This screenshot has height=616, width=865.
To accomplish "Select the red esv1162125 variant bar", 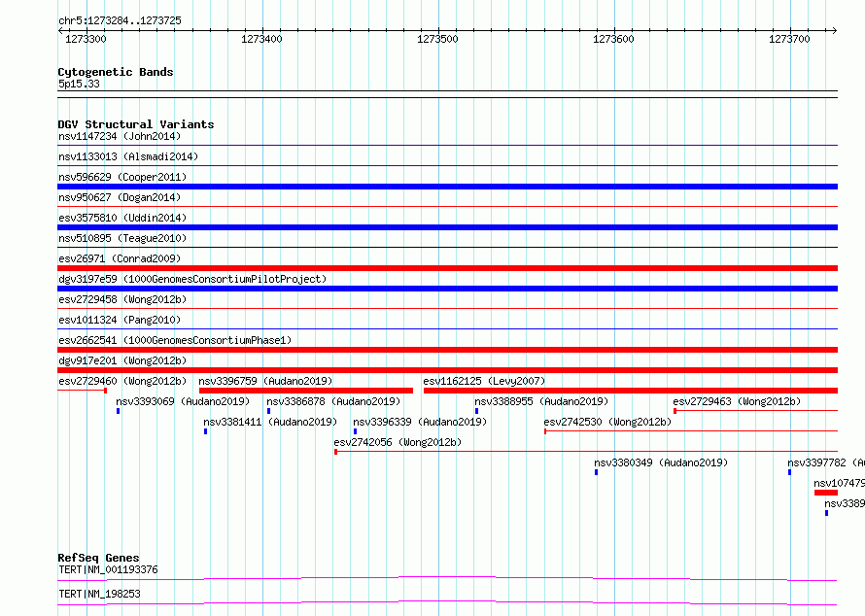I will [x=631, y=391].
